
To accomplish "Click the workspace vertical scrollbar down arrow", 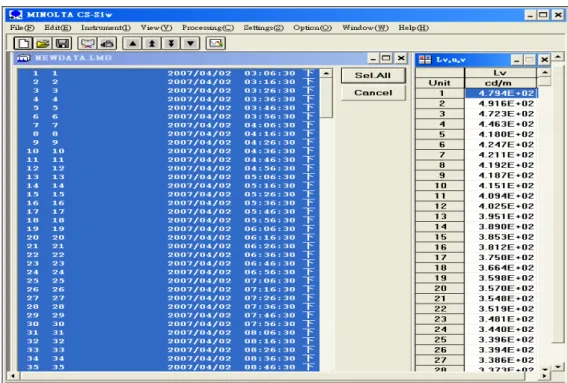I will (x=558, y=367).
